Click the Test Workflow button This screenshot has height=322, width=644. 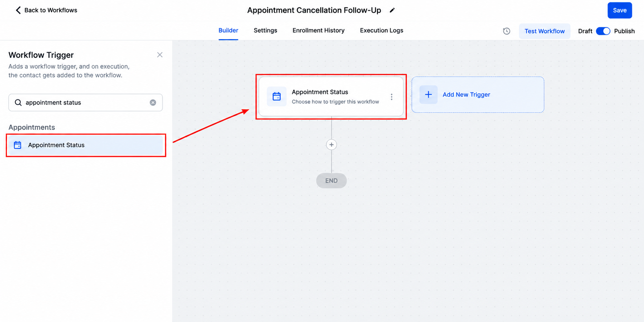pos(545,31)
